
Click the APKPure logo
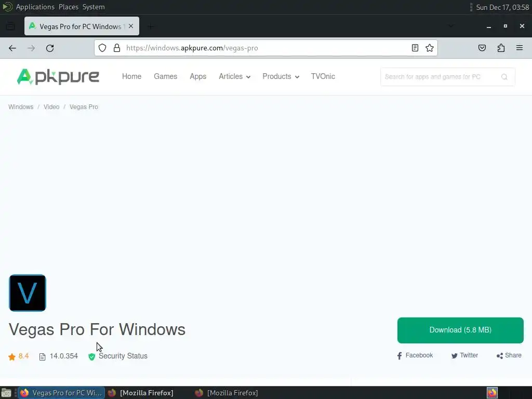[x=58, y=77]
